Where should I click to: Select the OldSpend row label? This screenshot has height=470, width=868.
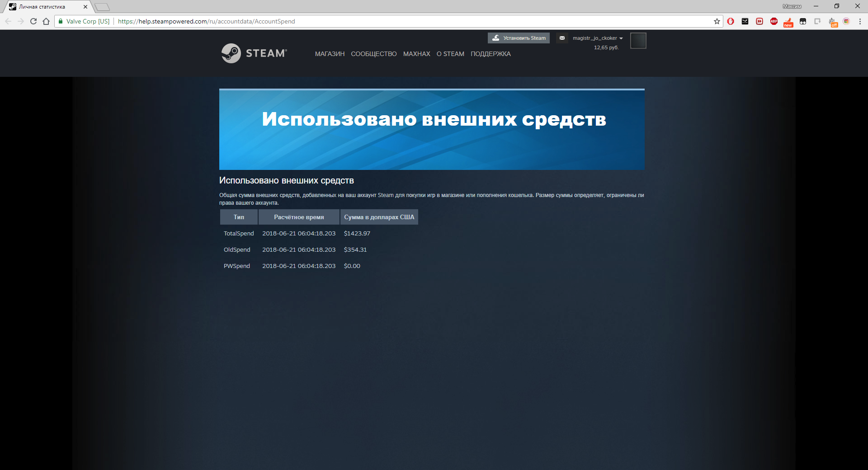pos(237,249)
